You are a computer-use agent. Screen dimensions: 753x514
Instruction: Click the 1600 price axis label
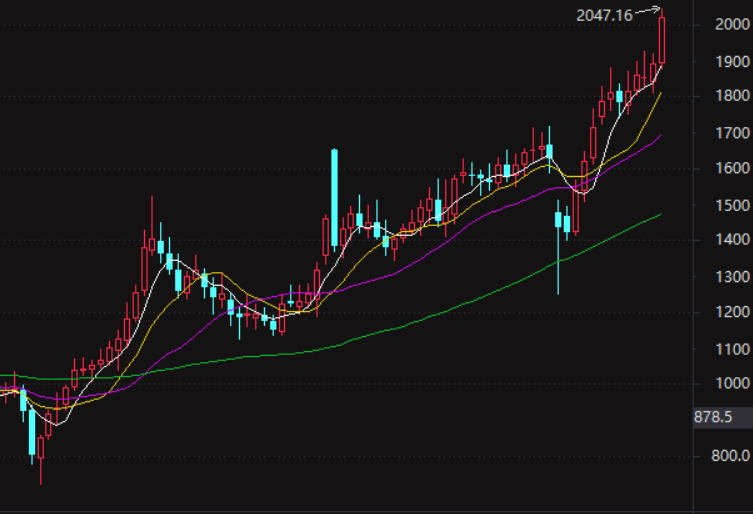[x=732, y=168]
